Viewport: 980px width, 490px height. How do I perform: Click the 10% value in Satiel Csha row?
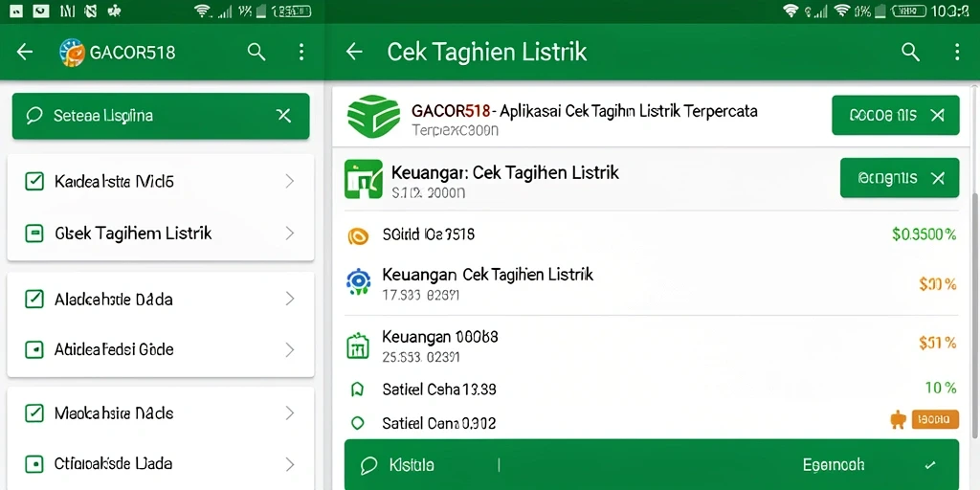pos(941,389)
